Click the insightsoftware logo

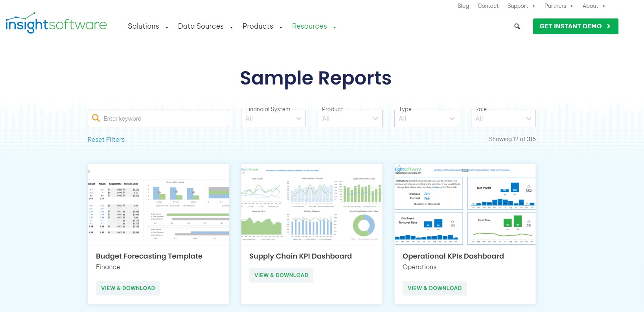point(56,23)
